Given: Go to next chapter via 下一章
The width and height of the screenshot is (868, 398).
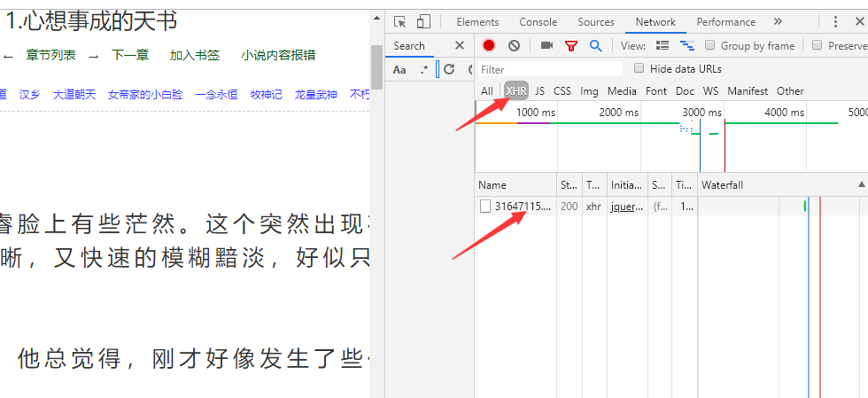Looking at the screenshot, I should [x=130, y=55].
